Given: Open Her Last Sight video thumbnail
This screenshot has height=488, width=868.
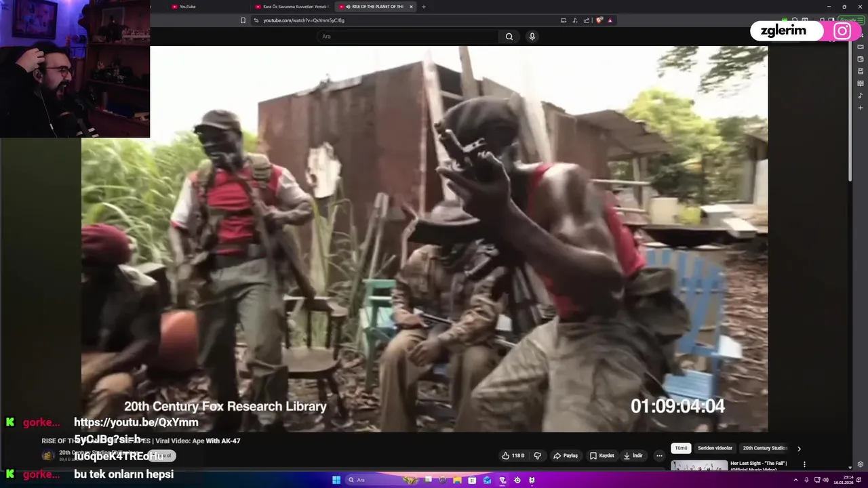Looking at the screenshot, I should coord(699,466).
